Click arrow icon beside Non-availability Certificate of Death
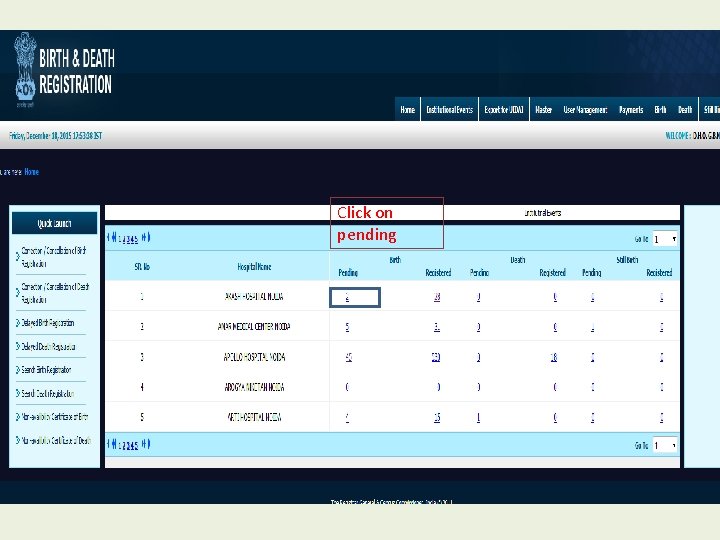The image size is (720, 540). point(18,440)
